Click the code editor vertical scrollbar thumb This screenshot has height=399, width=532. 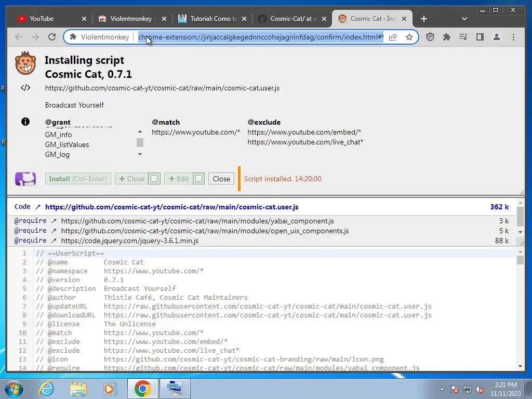point(520,260)
